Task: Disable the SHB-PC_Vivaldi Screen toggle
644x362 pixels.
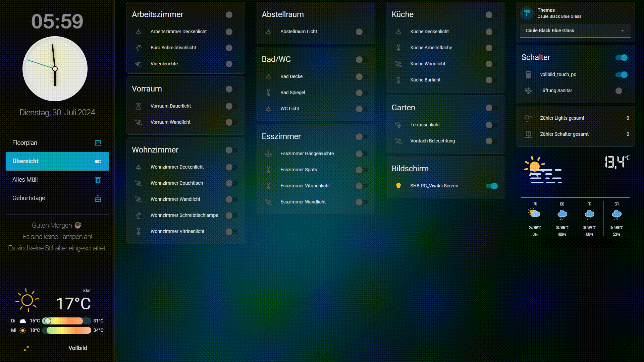Action: click(x=491, y=186)
